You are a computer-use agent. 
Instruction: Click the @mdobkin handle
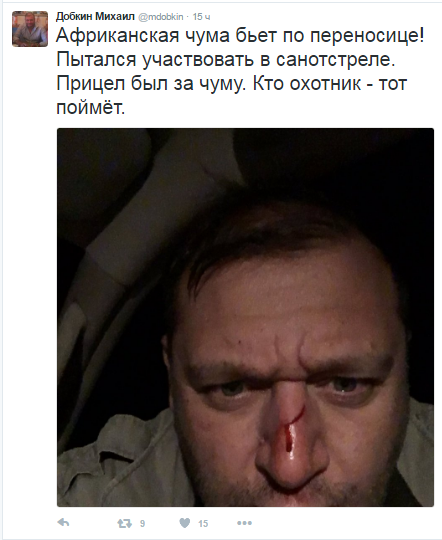pyautogui.click(x=161, y=17)
